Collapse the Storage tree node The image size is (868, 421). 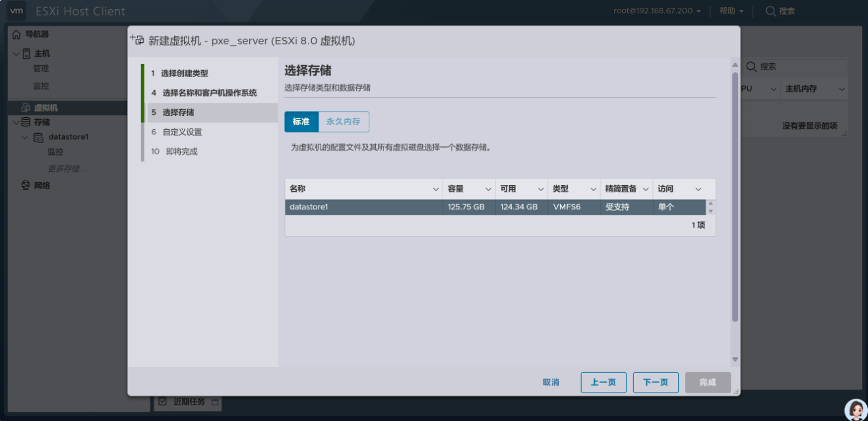tap(16, 122)
